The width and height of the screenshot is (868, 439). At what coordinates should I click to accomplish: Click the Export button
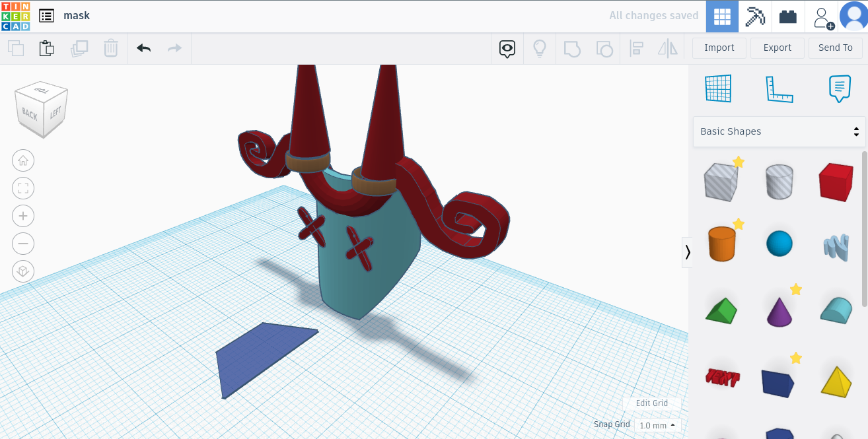[778, 48]
